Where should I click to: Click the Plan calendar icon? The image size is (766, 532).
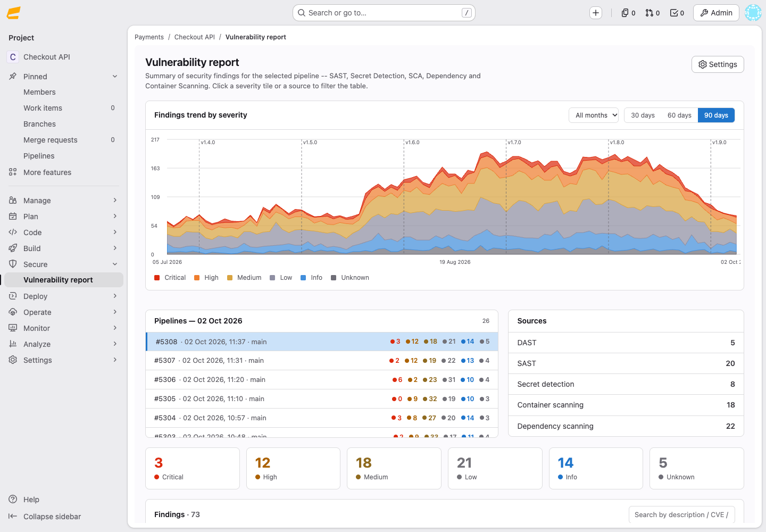tap(13, 217)
